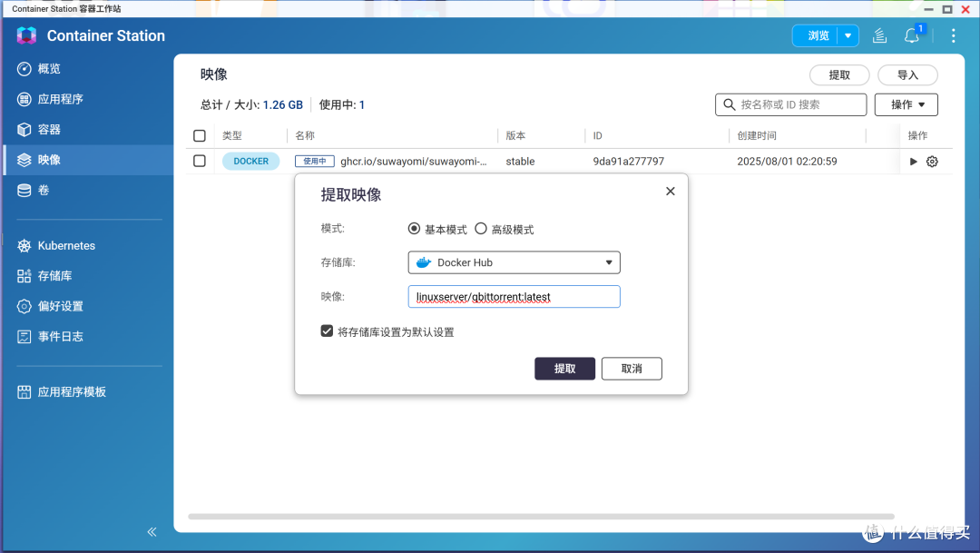Click the 浏览 browse button

click(818, 35)
